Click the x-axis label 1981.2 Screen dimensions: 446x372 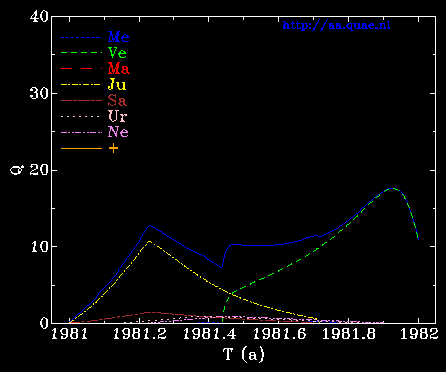pyautogui.click(x=140, y=334)
